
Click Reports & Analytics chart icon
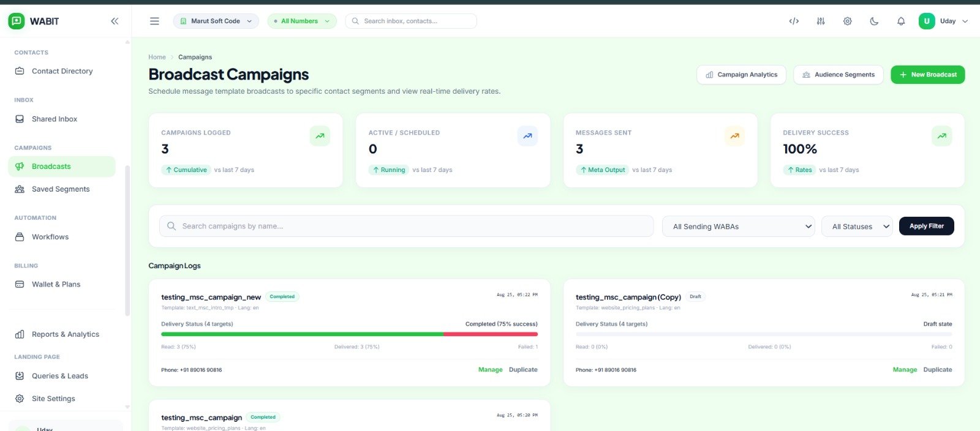(20, 334)
